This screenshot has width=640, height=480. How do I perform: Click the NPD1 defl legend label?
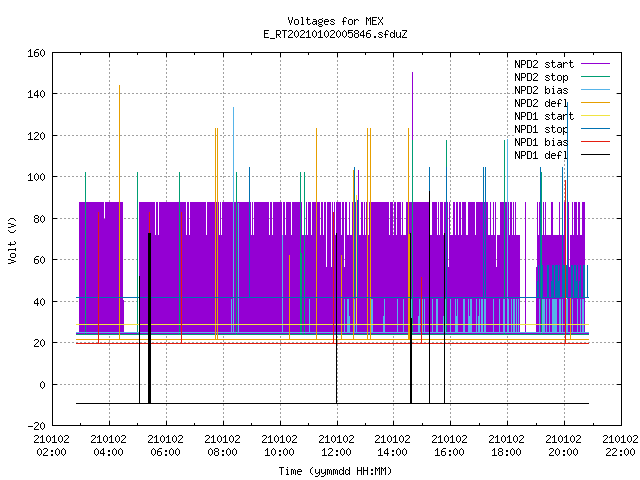coord(541,155)
